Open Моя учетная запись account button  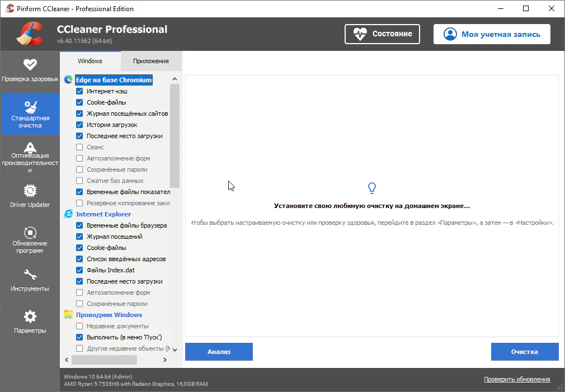pos(491,34)
